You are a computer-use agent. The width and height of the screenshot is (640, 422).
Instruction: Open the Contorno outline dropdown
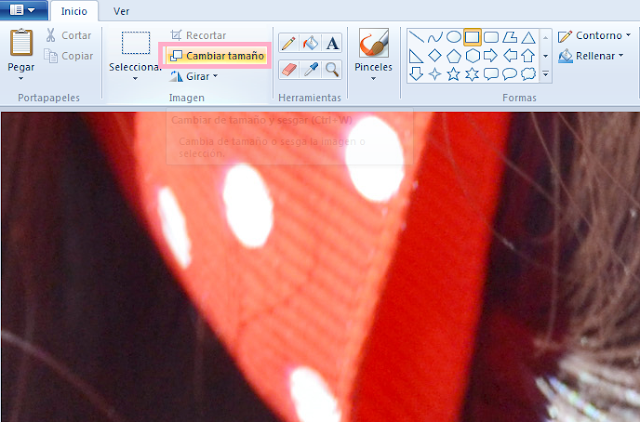pyautogui.click(x=594, y=36)
